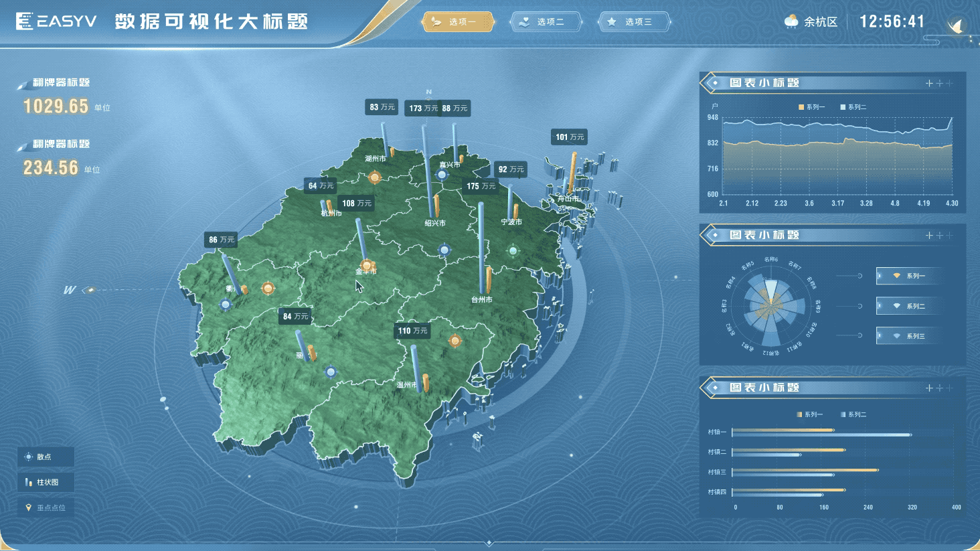
Task: Click the 86 万元 data label
Action: pos(222,240)
